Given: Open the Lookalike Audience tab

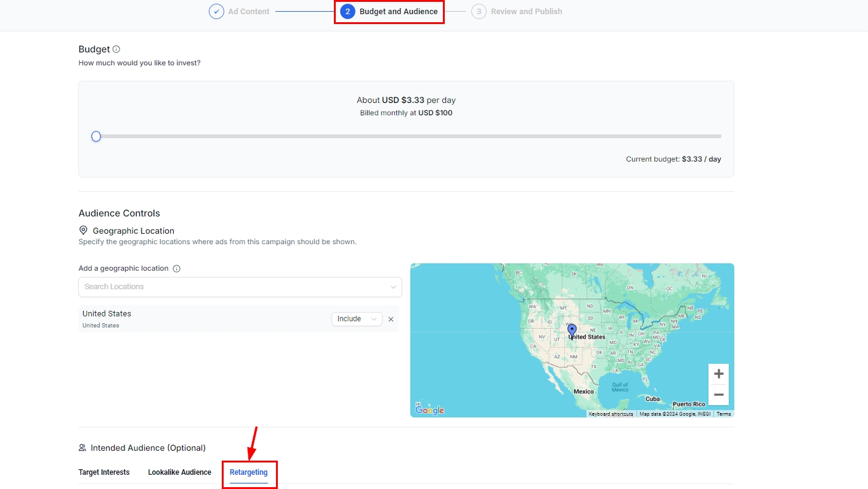Looking at the screenshot, I should pos(179,472).
